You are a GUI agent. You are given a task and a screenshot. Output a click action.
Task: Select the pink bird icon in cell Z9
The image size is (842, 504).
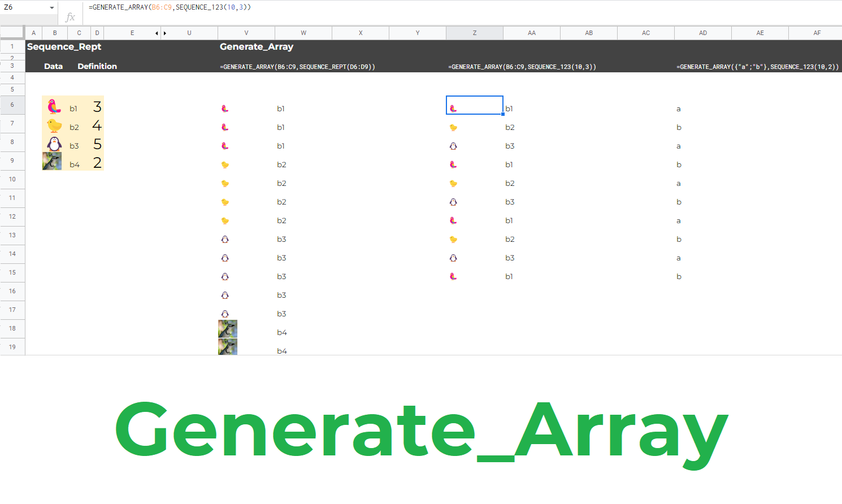point(453,164)
